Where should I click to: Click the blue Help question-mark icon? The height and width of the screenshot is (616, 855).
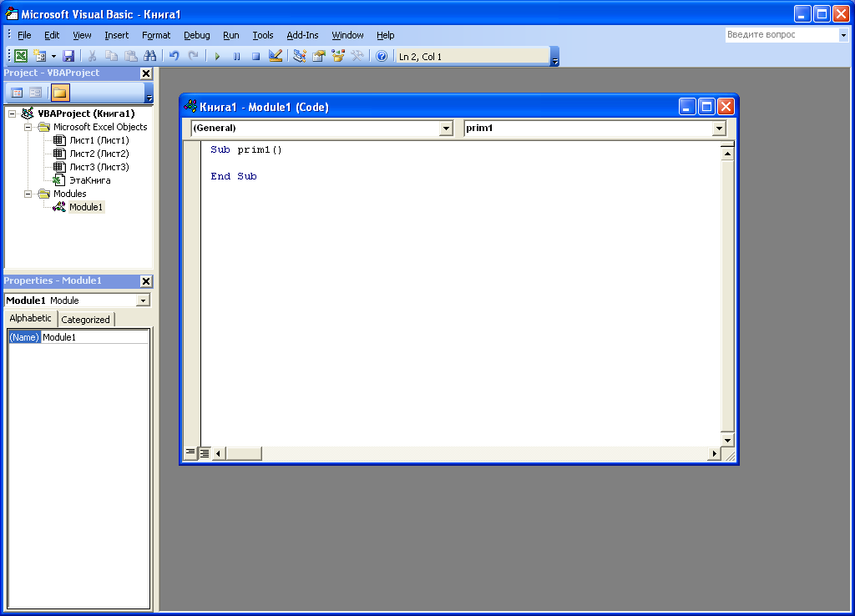tap(382, 56)
